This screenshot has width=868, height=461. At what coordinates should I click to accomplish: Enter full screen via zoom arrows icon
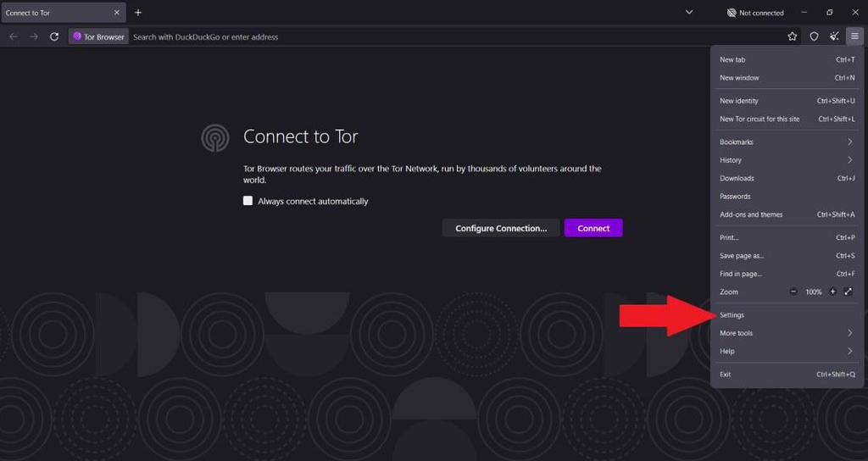click(x=848, y=292)
